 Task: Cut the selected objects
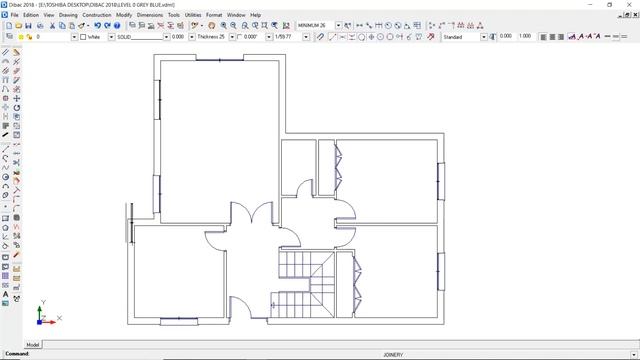pos(52,25)
